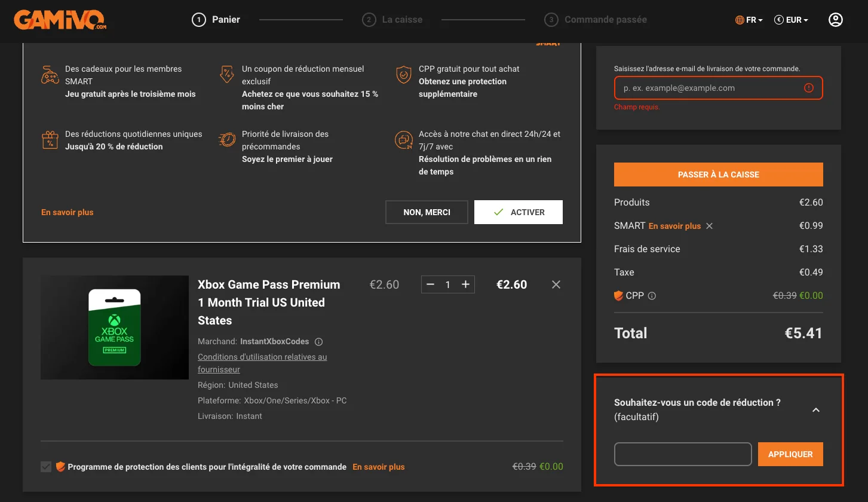Screen dimensions: 868x502
Task: Click the GAMIVO logo
Action: pos(60,20)
